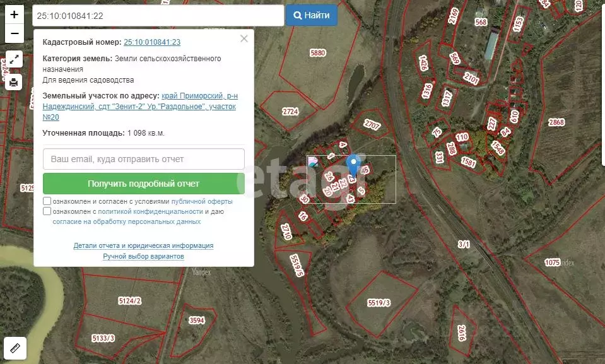Check the privacy policy consent checkbox

[x=47, y=211]
